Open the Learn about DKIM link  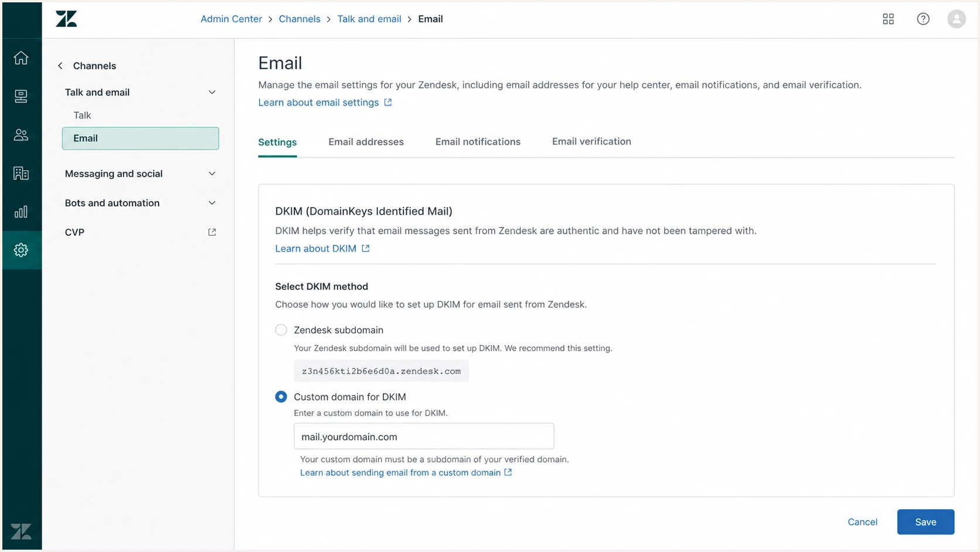(316, 248)
